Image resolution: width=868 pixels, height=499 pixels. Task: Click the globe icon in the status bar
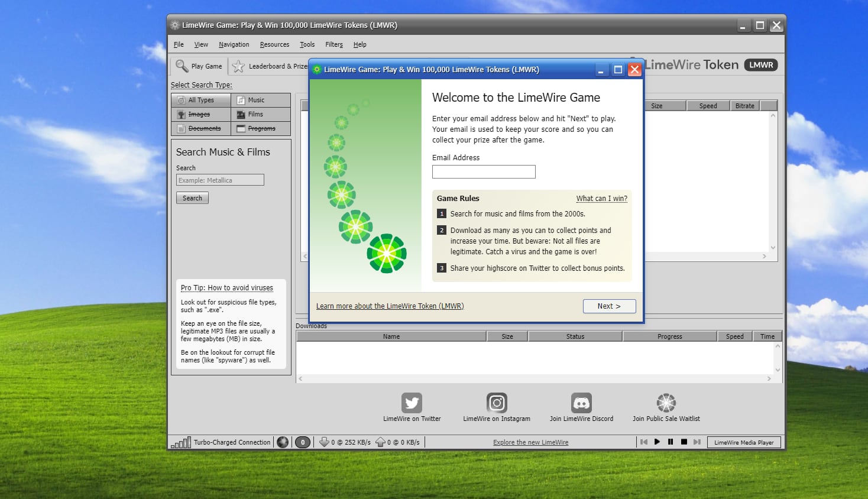282,442
